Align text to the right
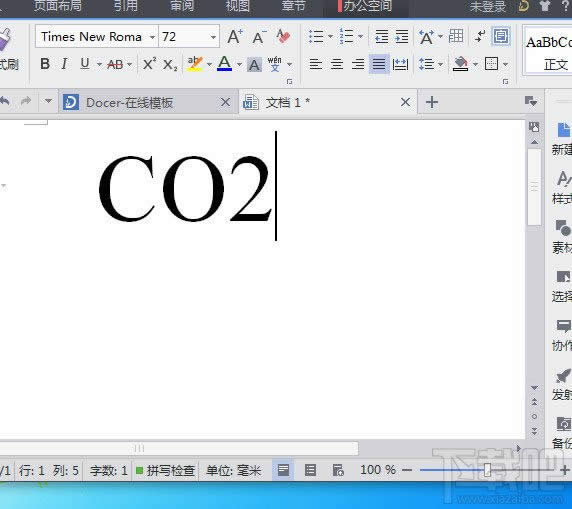 click(x=358, y=64)
